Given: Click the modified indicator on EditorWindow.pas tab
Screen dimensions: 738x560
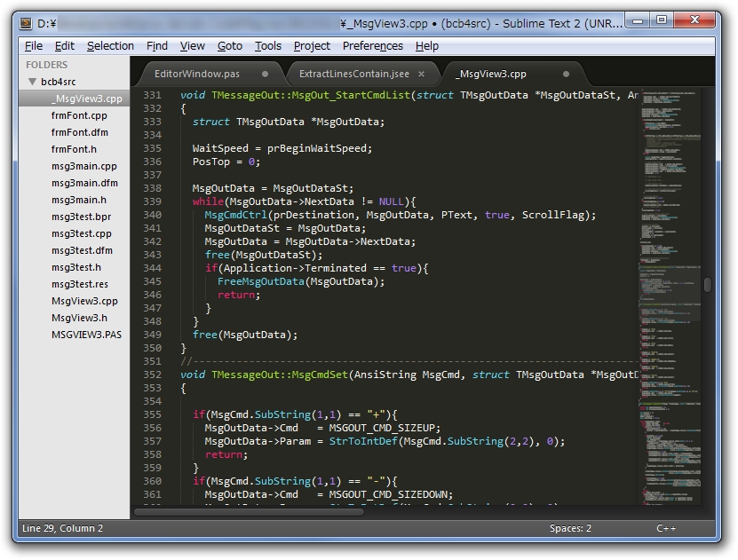Looking at the screenshot, I should click(264, 75).
